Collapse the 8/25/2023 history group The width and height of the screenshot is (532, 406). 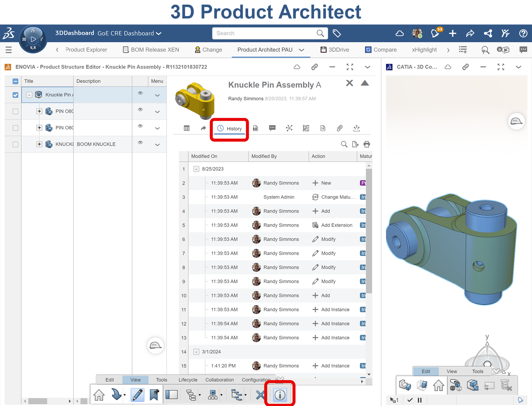point(196,169)
